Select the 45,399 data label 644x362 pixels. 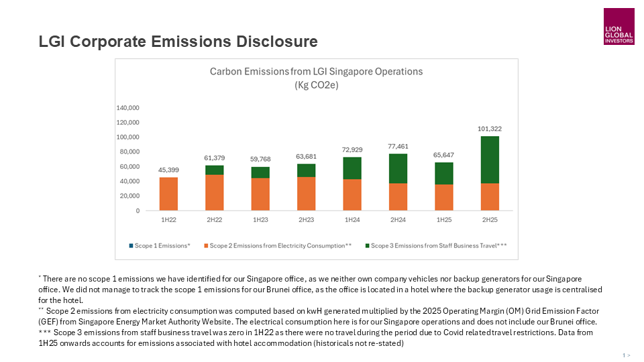168,170
